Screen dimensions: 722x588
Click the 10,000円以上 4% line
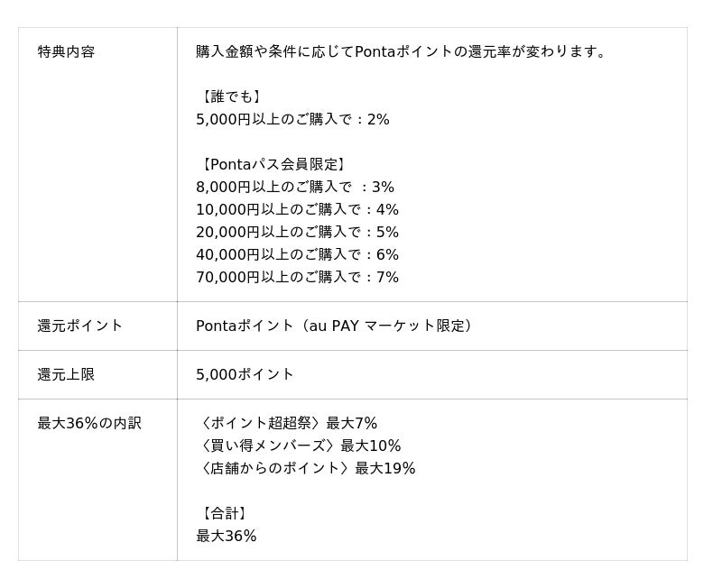pos(298,210)
